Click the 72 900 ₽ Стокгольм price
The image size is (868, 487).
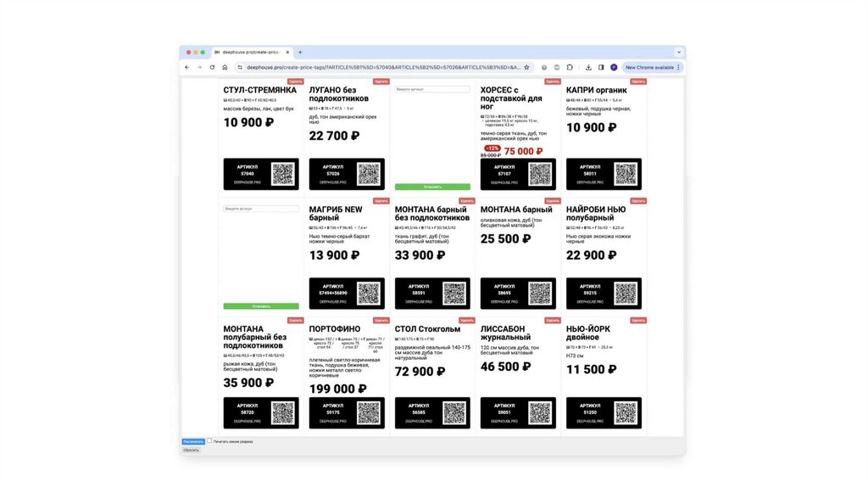[420, 372]
